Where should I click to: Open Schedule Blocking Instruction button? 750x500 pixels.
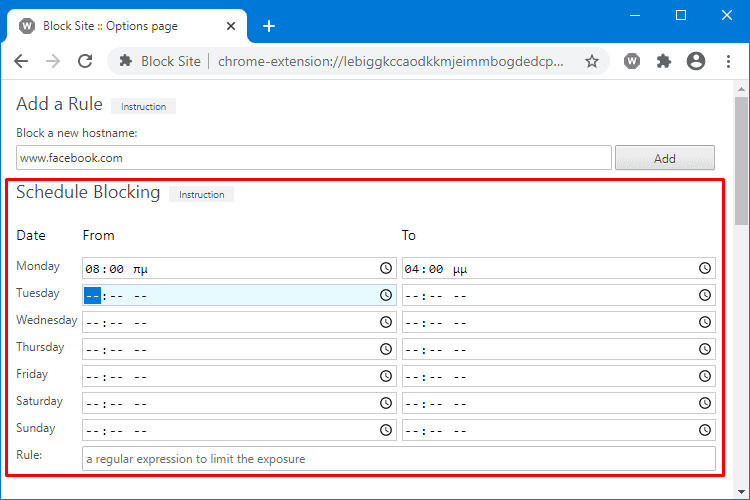pyautogui.click(x=201, y=194)
